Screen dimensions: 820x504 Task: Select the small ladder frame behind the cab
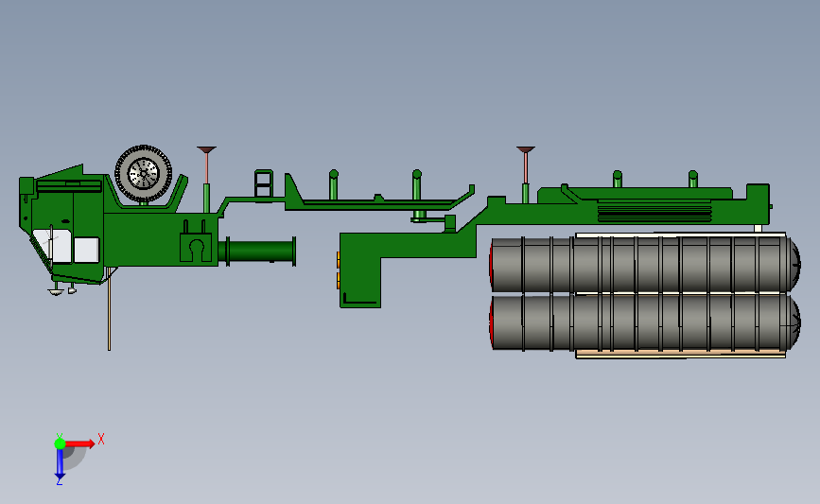264,183
